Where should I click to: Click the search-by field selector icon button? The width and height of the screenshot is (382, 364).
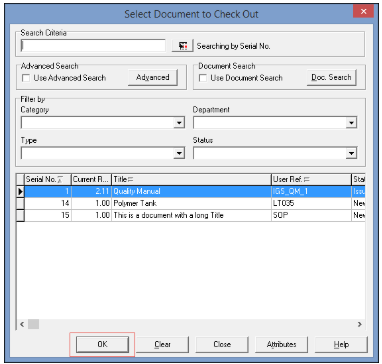(183, 46)
